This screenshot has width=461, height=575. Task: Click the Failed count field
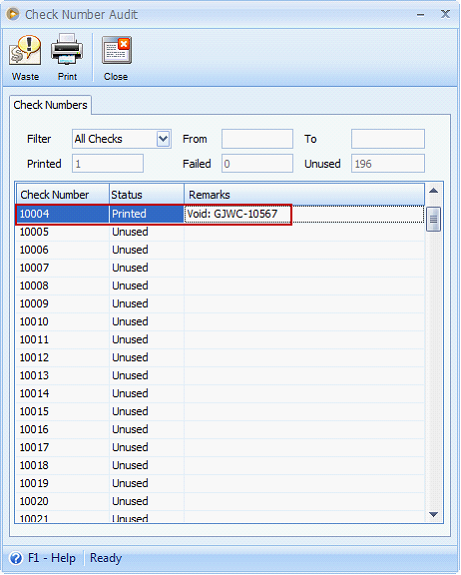pyautogui.click(x=257, y=164)
